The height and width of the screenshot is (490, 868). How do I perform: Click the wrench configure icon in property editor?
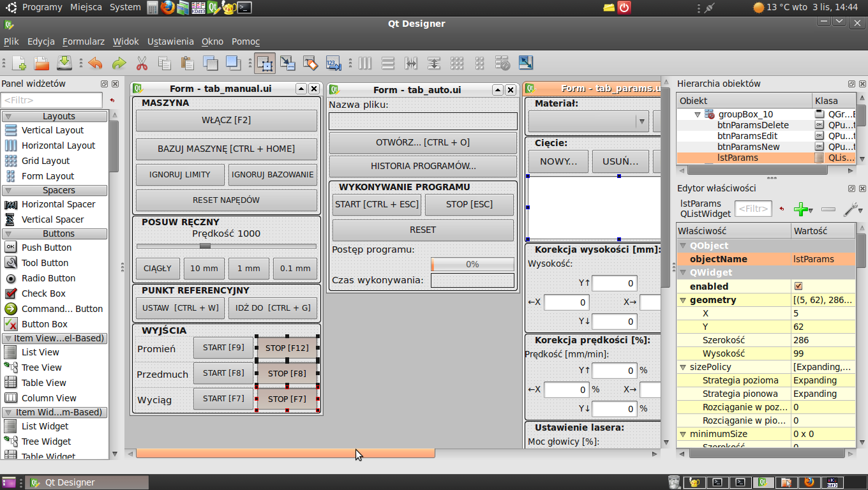tap(852, 209)
